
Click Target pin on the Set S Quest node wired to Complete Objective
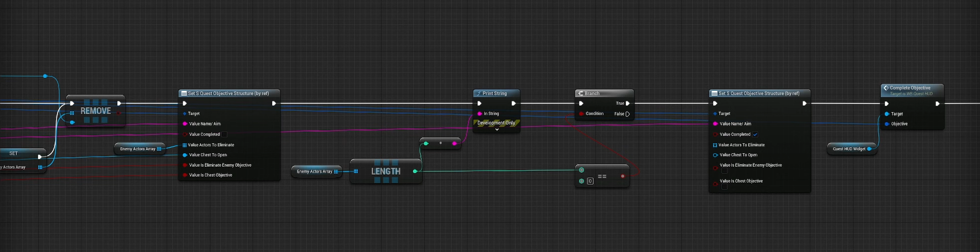pos(715,114)
